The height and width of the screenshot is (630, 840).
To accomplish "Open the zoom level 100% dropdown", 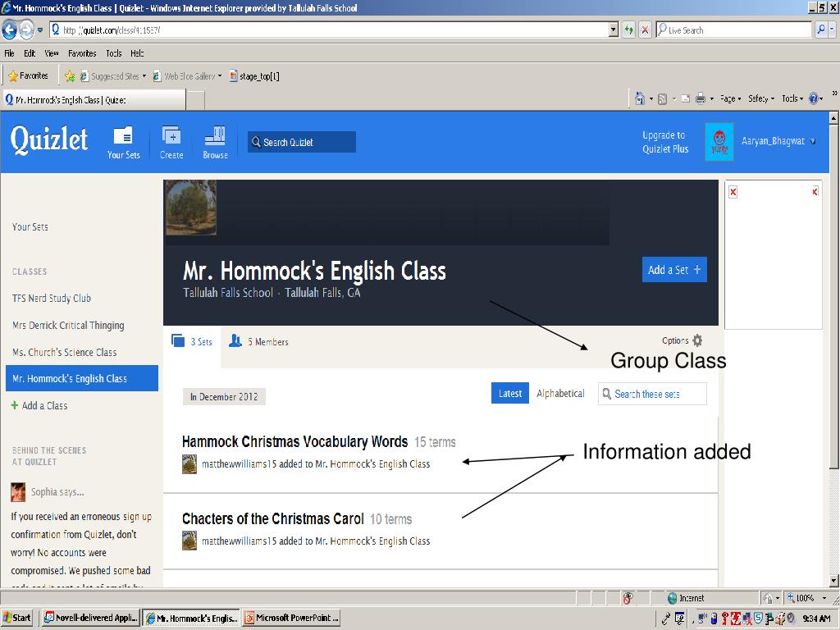I will pos(824,598).
